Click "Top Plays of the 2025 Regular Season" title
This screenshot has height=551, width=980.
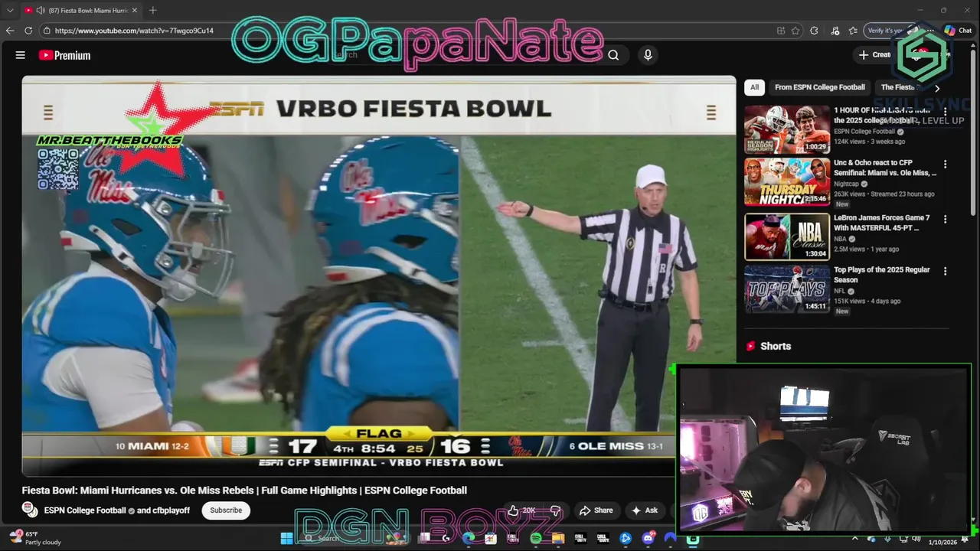pos(882,275)
